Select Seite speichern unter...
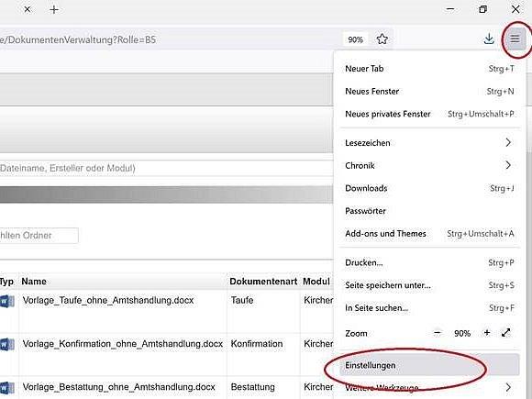This screenshot has height=399, width=532. point(429,285)
